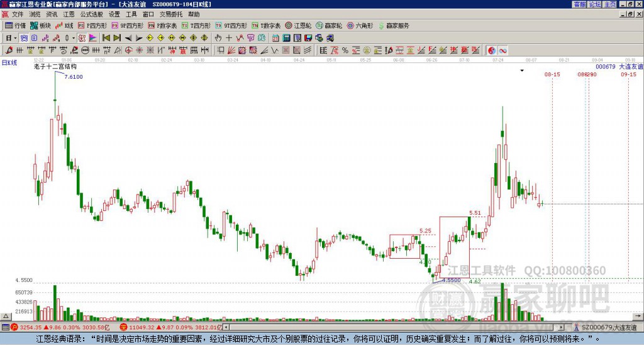Viewport: 644px width, 345px height.
Task: Toggle the infinity loop icon
Action: [502, 50]
